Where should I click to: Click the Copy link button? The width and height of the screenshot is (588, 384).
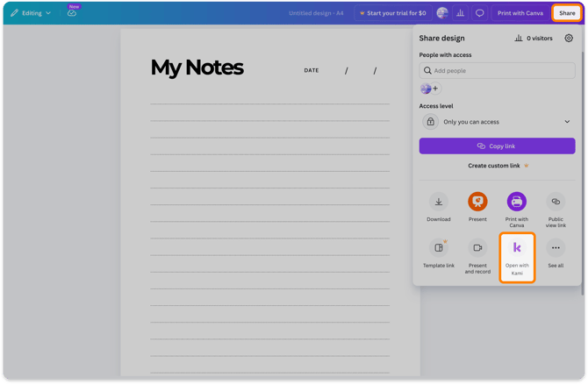tap(497, 146)
